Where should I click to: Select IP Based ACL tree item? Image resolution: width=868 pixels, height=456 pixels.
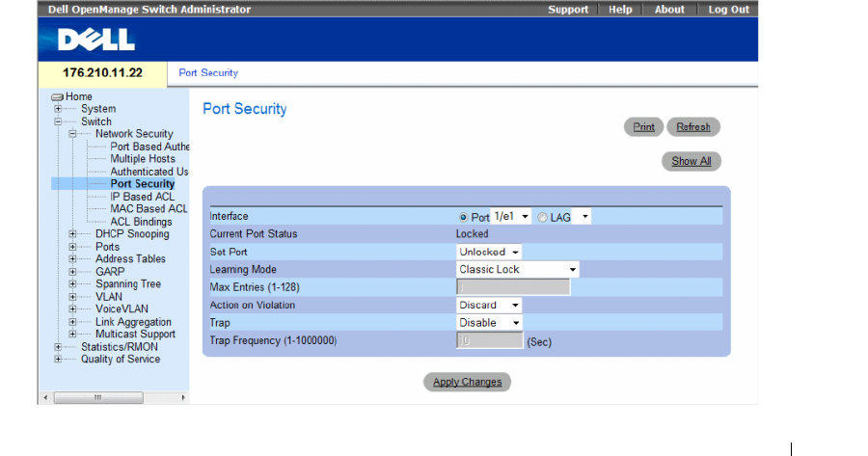(x=143, y=197)
